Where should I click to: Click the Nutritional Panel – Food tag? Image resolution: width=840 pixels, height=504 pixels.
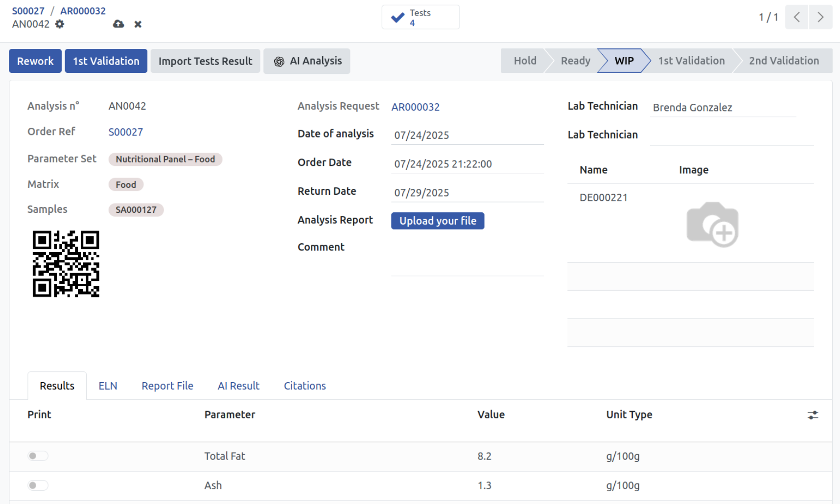pos(165,159)
